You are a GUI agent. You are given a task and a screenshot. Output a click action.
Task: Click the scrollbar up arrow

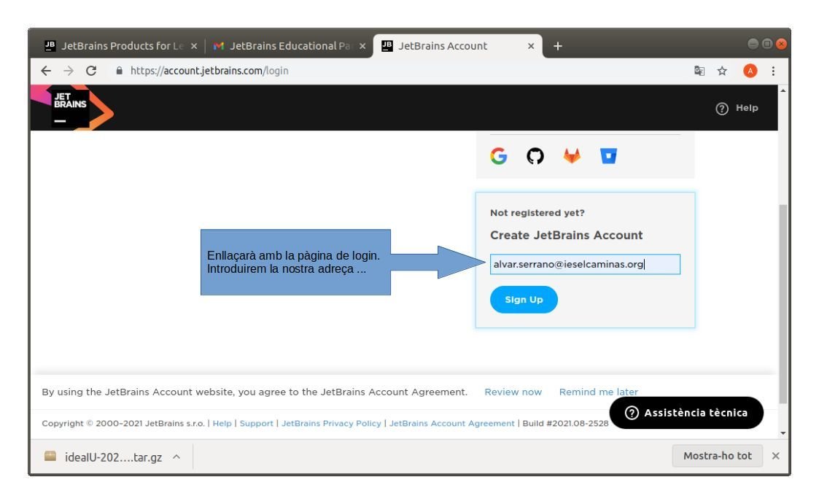(783, 90)
